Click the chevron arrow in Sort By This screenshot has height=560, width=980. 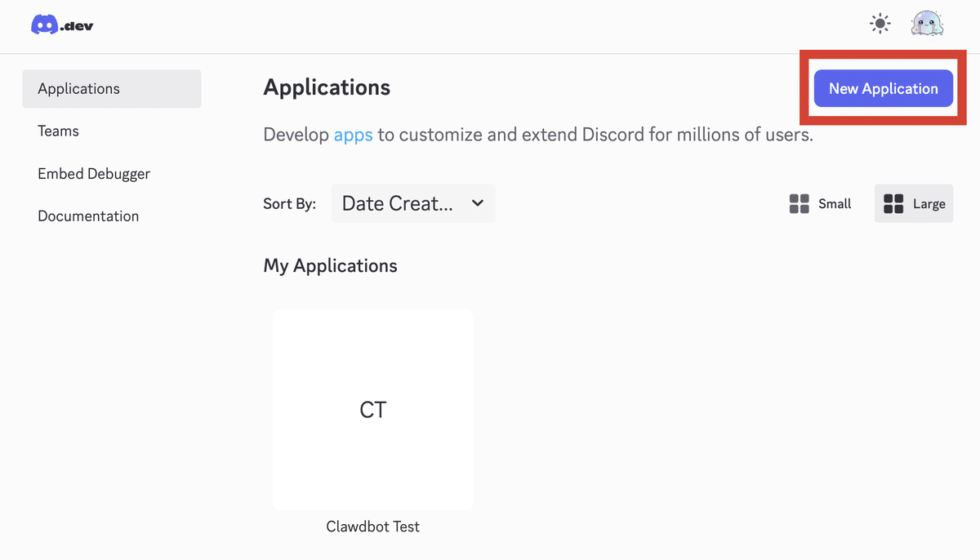[478, 203]
